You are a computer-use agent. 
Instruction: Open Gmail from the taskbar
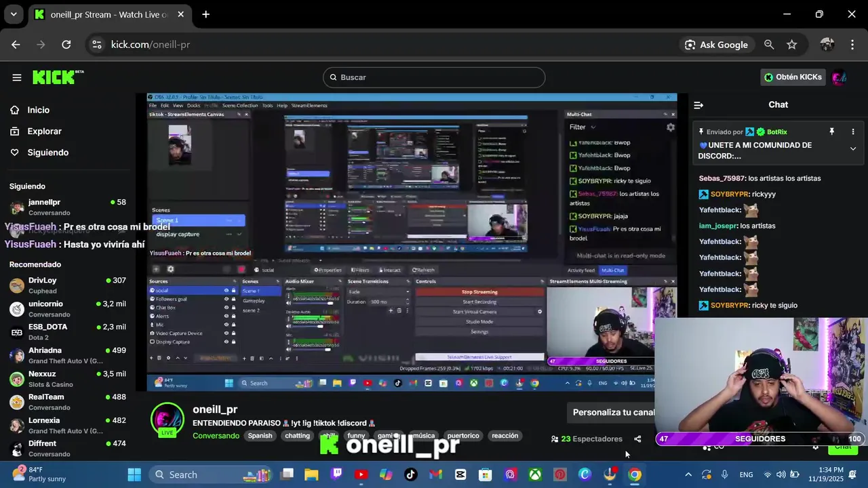(x=435, y=474)
